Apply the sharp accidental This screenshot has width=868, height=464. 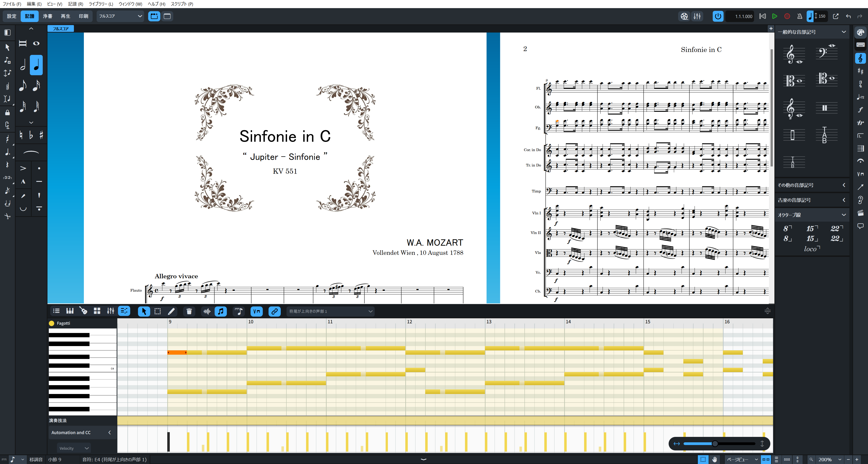tap(41, 135)
